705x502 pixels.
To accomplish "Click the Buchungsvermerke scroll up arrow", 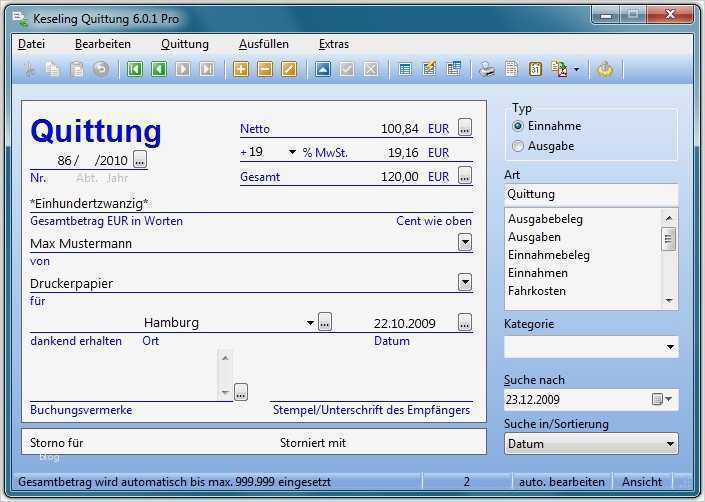I will point(225,358).
